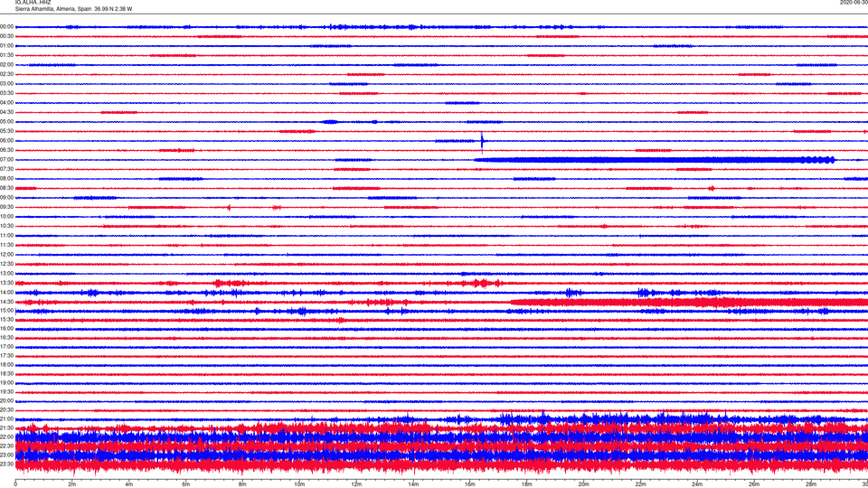Click the 2m tick label on the minute axis
This screenshot has width=868, height=488.
point(72,484)
